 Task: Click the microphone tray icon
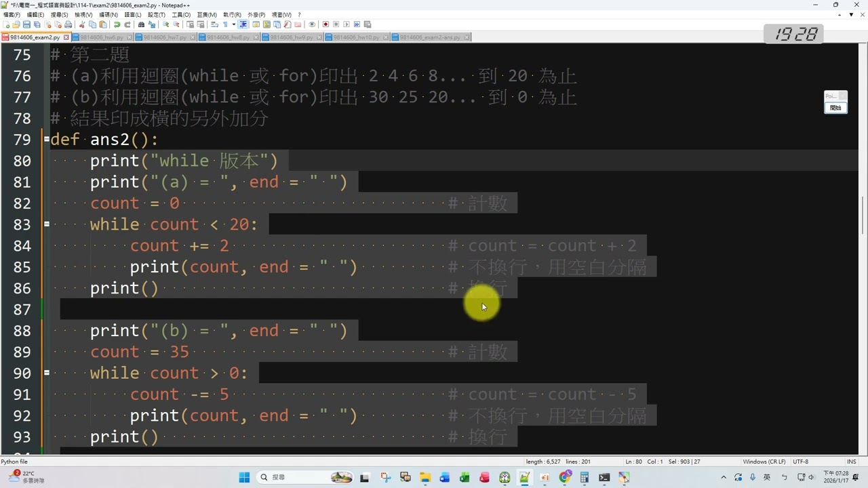pos(752,477)
